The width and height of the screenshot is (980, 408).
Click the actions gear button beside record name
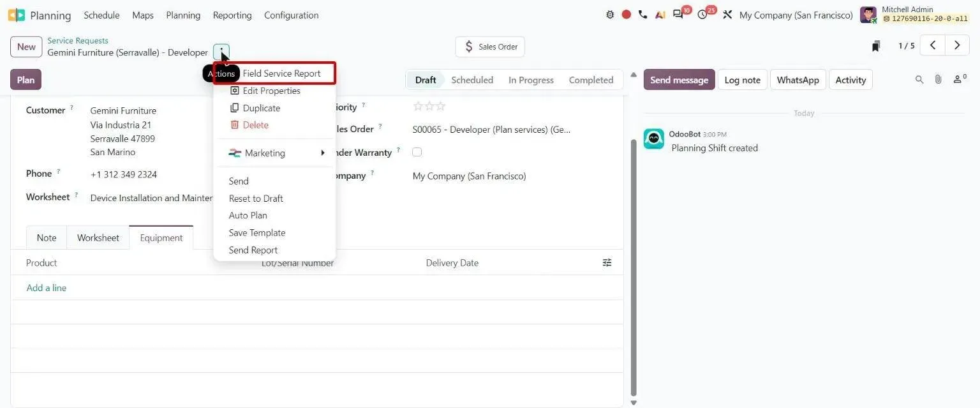coord(221,52)
